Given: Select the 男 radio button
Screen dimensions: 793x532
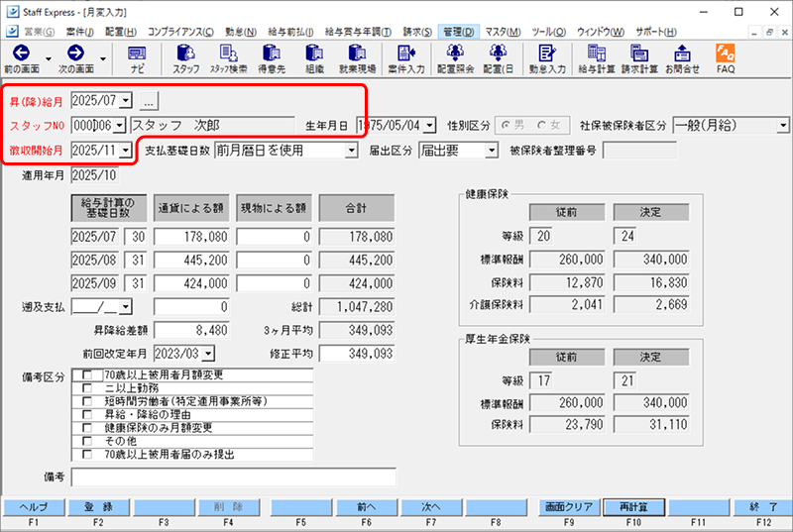Looking at the screenshot, I should click(x=506, y=125).
